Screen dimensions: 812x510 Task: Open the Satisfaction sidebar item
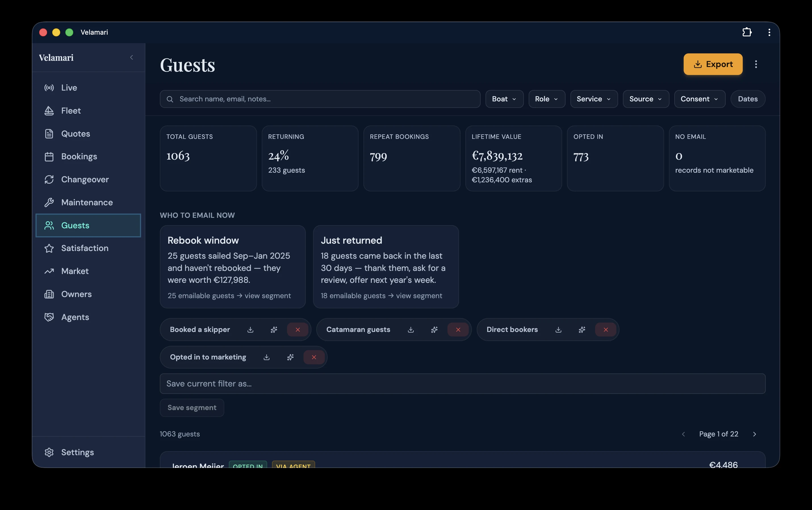[88, 248]
